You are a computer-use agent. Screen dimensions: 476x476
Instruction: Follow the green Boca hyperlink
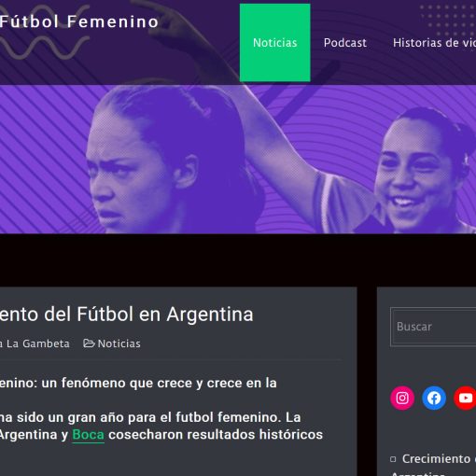[x=88, y=435]
